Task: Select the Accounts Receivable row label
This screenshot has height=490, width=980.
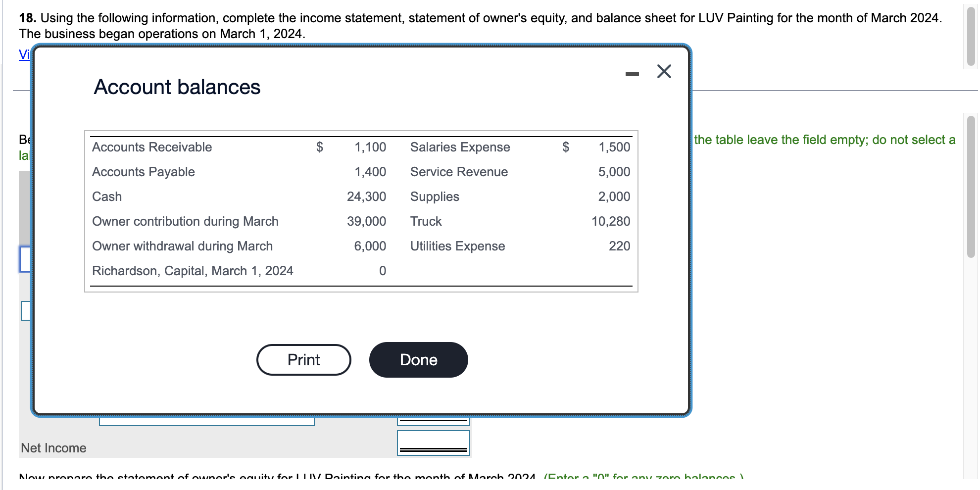Action: tap(151, 147)
